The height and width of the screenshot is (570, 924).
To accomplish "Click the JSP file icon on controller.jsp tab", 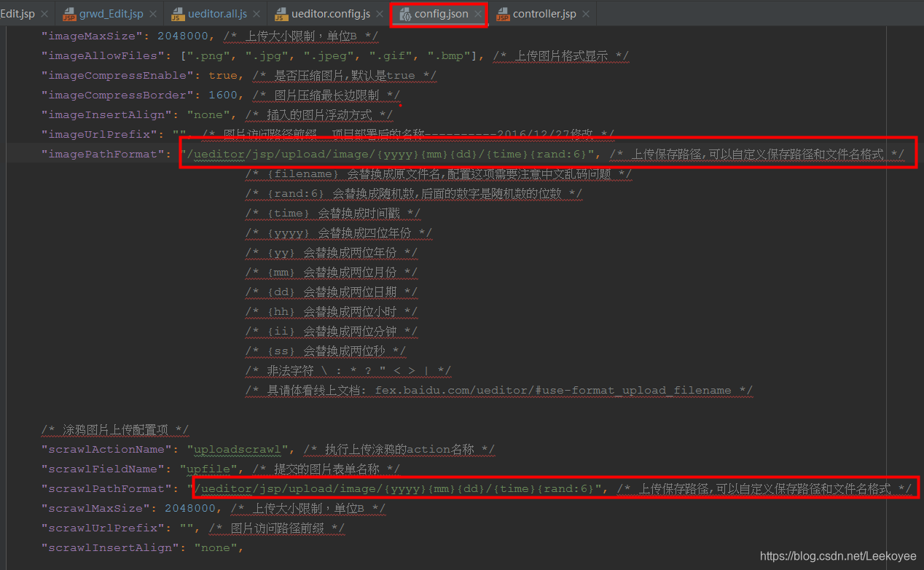I will point(503,15).
